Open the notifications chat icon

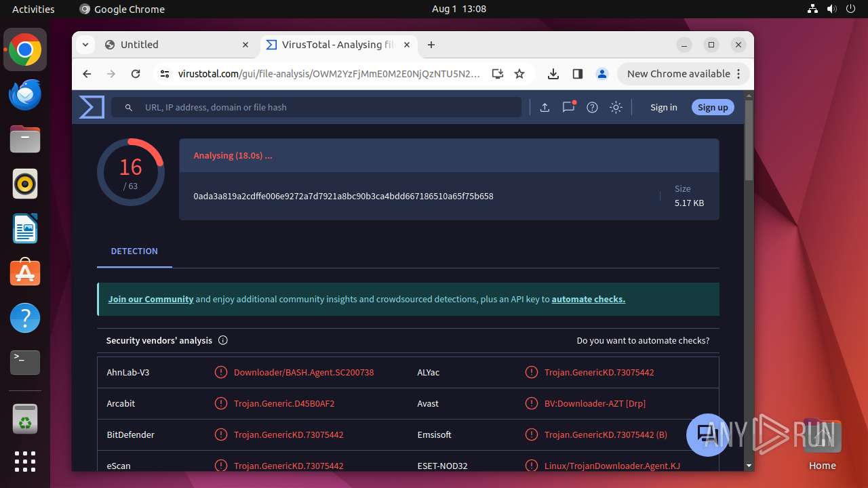[x=568, y=107]
